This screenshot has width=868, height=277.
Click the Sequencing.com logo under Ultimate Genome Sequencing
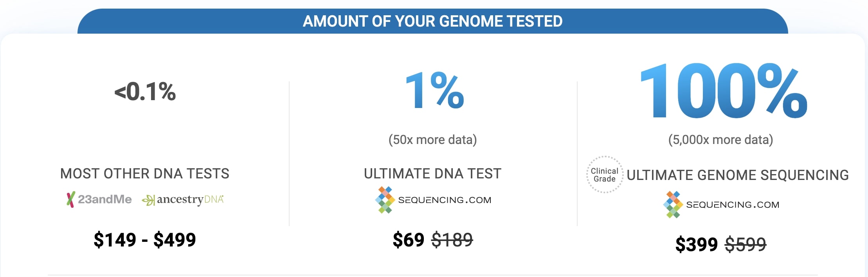(x=721, y=205)
